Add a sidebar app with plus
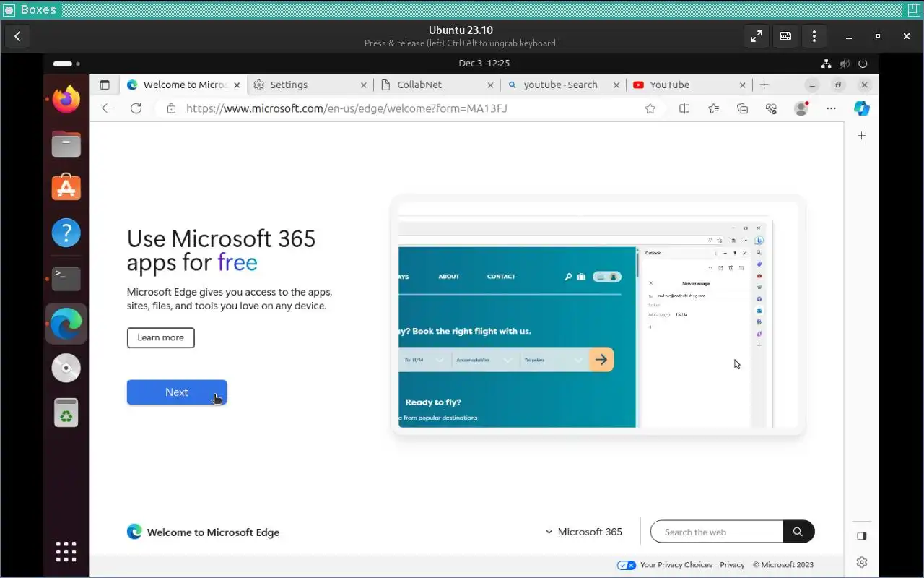The height and width of the screenshot is (578, 924). 861,135
